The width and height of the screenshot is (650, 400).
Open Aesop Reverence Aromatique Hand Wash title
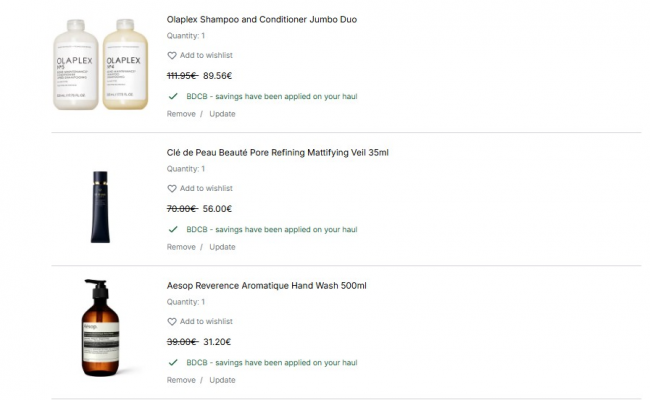pyautogui.click(x=266, y=286)
